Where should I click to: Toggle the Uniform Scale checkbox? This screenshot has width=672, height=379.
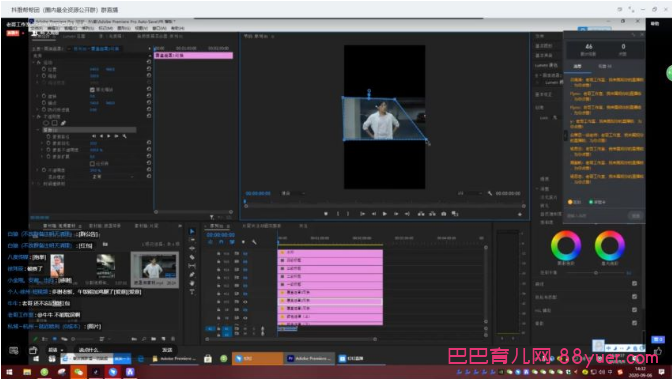tap(92, 90)
